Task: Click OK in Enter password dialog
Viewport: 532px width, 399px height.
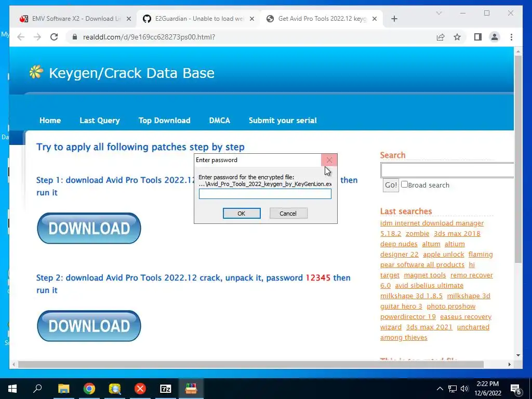Action: [x=242, y=214]
